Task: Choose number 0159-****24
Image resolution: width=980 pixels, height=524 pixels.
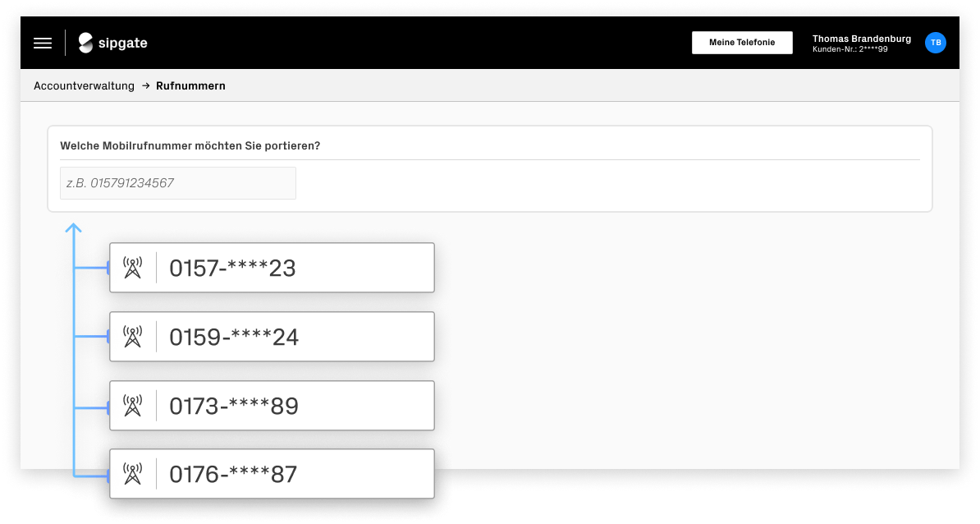Action: [272, 337]
